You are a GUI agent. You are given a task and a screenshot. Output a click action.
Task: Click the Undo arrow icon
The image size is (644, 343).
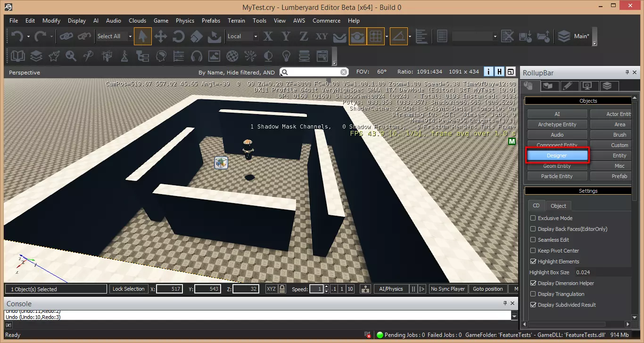tap(17, 36)
